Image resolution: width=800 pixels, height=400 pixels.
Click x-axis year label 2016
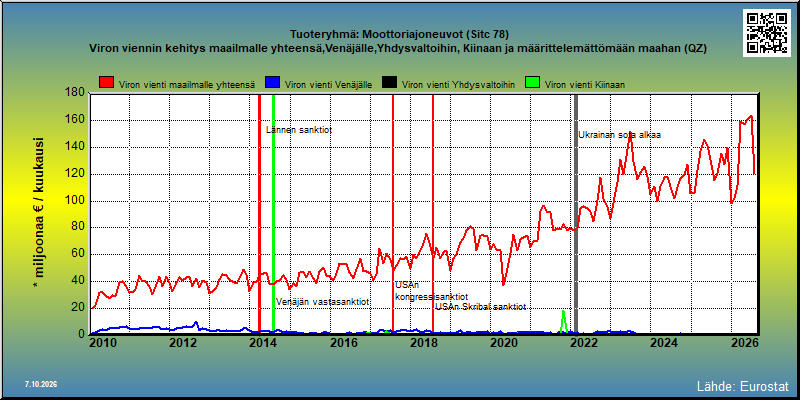coord(342,343)
